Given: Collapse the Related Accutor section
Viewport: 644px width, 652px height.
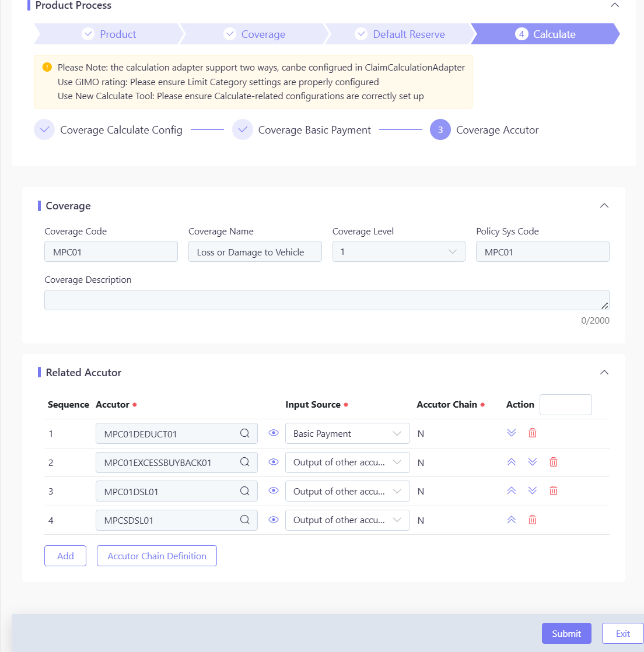Looking at the screenshot, I should click(604, 372).
